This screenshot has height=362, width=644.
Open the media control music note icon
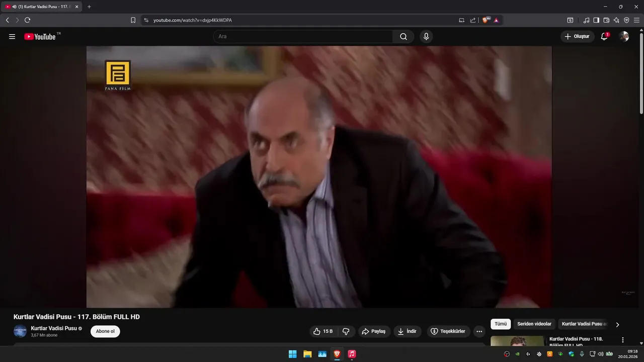coord(586,20)
